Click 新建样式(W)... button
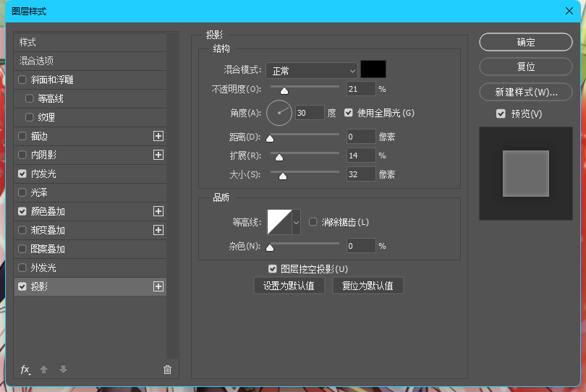 (x=525, y=92)
